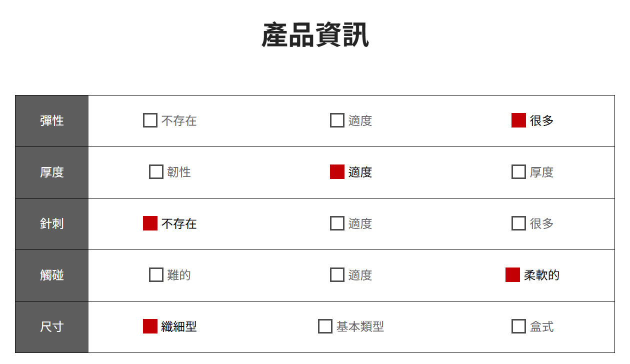Click the 產品資訊 page title
The height and width of the screenshot is (364, 630).
click(x=315, y=35)
